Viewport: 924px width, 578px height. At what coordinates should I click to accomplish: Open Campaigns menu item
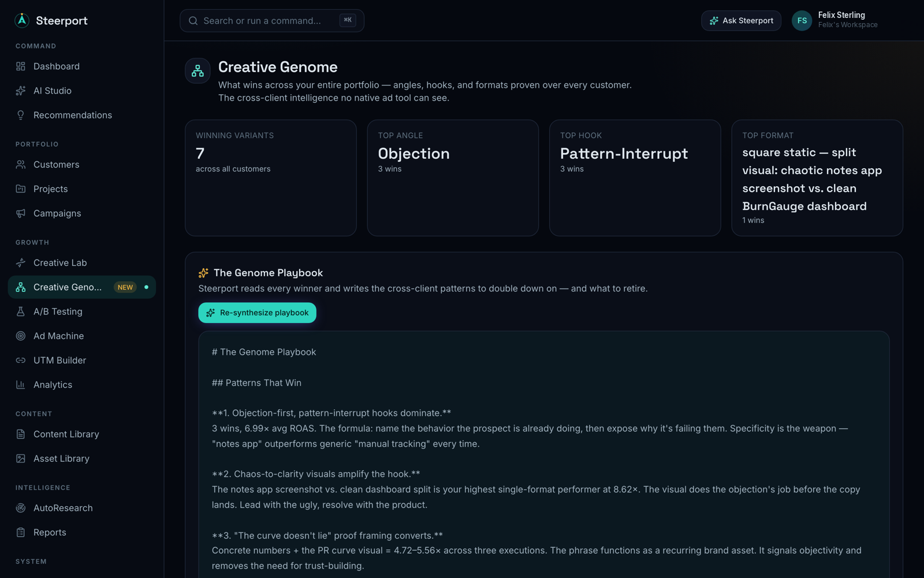pos(82,213)
